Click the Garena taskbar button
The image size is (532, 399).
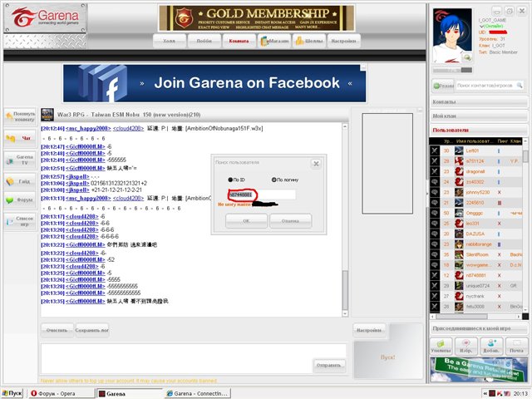pos(129,393)
